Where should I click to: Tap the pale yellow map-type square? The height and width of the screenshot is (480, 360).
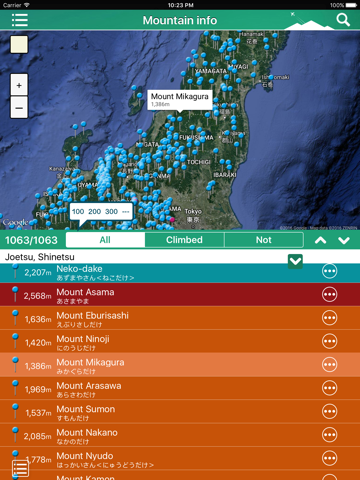coord(19,45)
